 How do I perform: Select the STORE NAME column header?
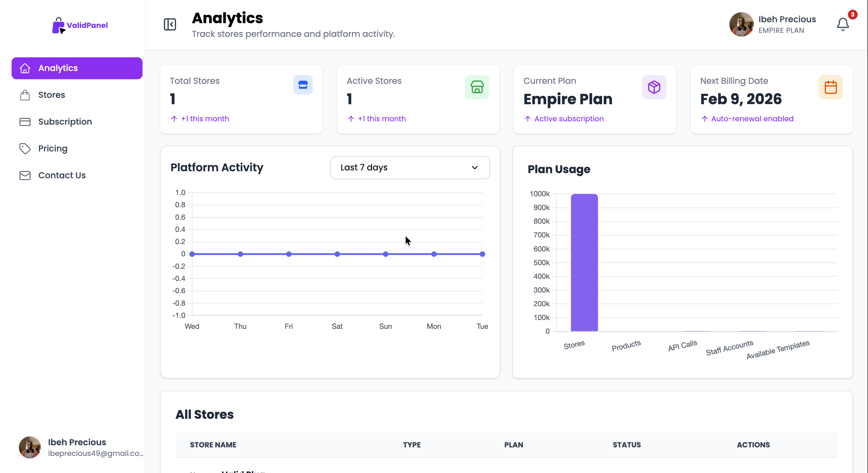(x=213, y=445)
